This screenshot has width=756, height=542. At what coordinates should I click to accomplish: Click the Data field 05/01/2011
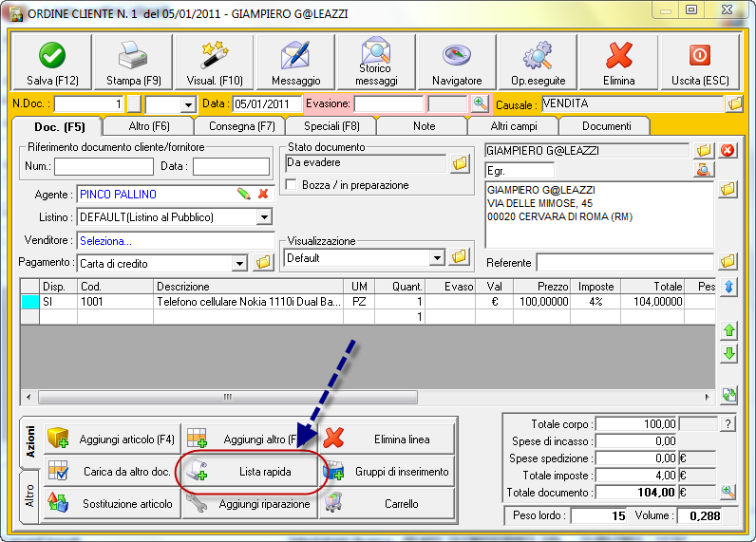coord(267,104)
